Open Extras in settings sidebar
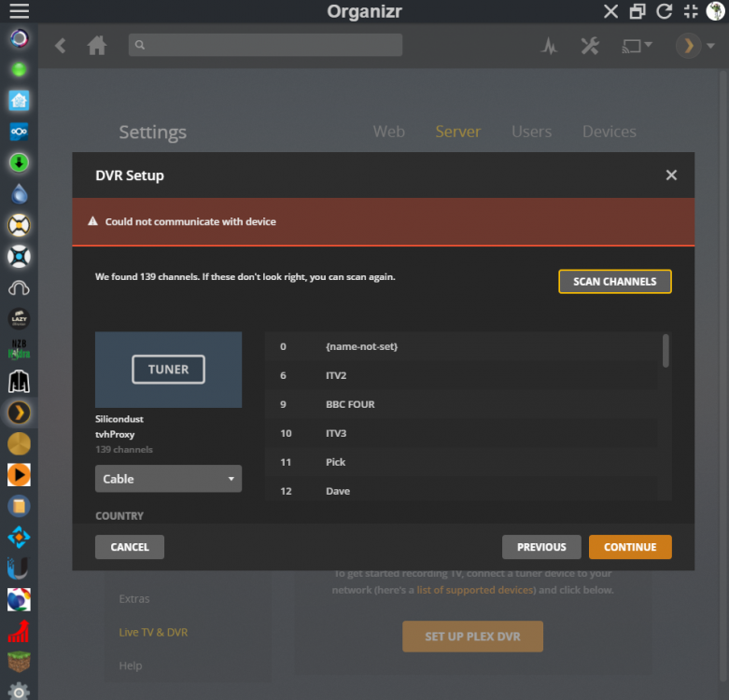The width and height of the screenshot is (729, 700). tap(134, 598)
